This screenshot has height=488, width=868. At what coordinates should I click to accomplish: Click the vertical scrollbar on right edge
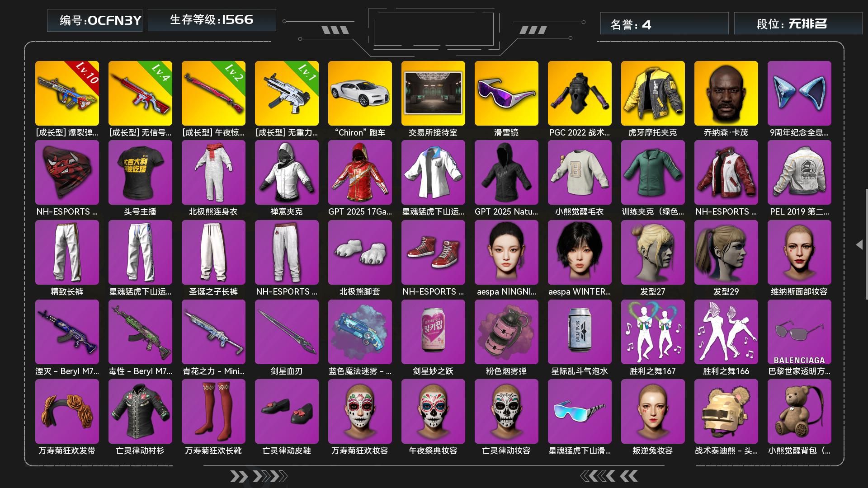pos(866,244)
